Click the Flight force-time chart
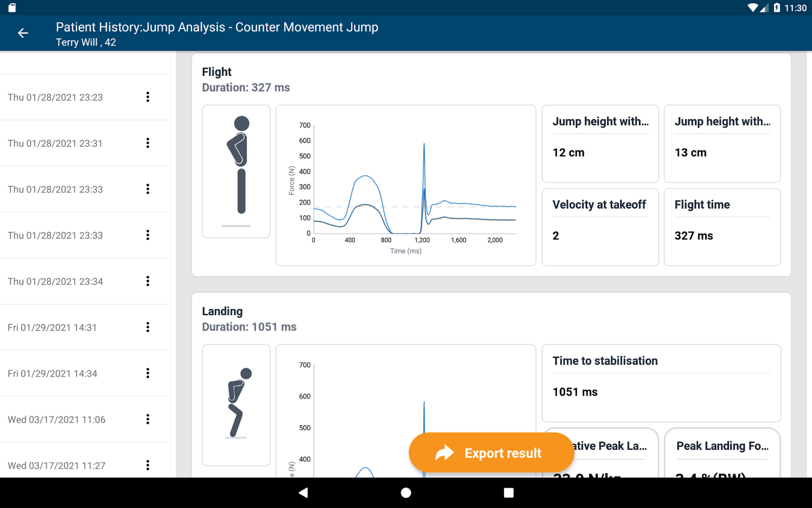 406,185
